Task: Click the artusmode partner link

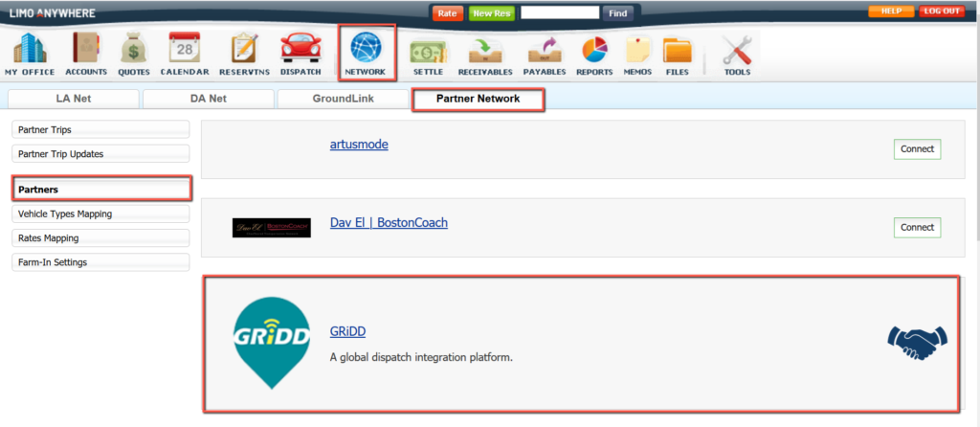Action: coord(359,145)
